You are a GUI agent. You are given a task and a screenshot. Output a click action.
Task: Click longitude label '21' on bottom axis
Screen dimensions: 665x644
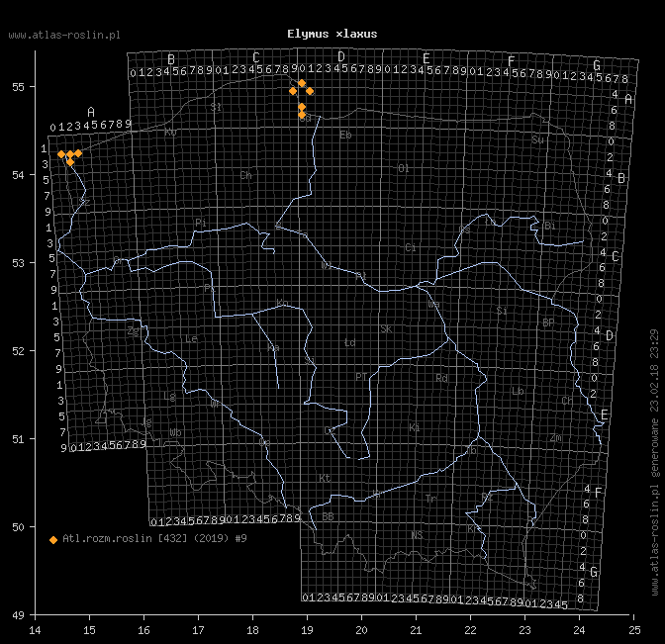[x=416, y=630]
